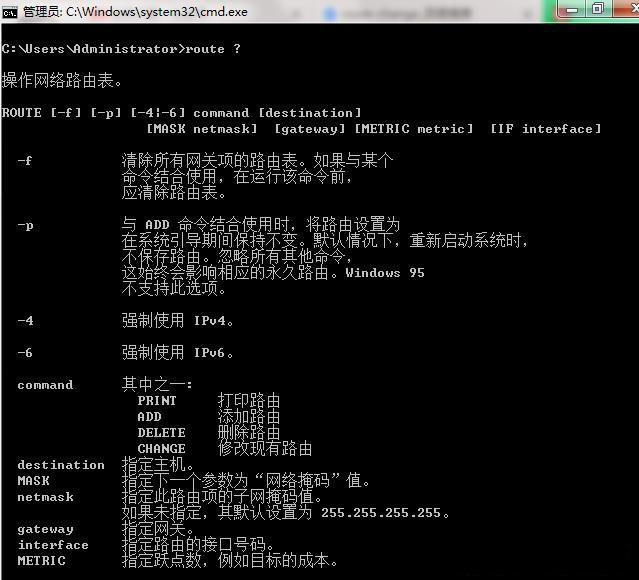
Task: Click the CHANGE command entry
Action: tap(161, 449)
